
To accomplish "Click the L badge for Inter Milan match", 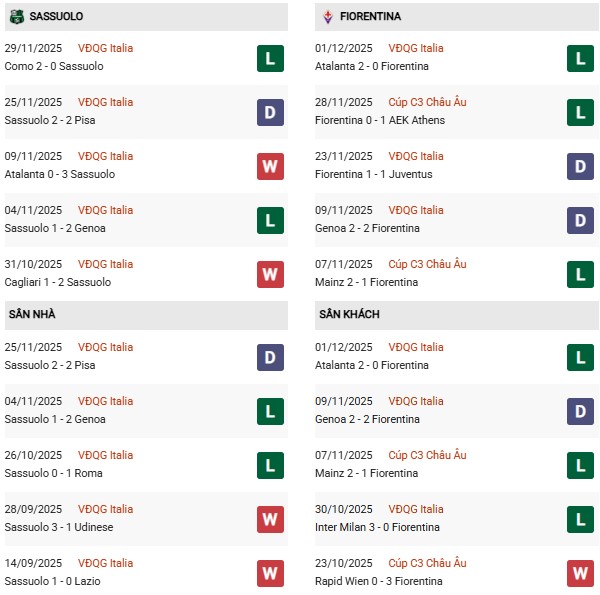I will click(580, 519).
